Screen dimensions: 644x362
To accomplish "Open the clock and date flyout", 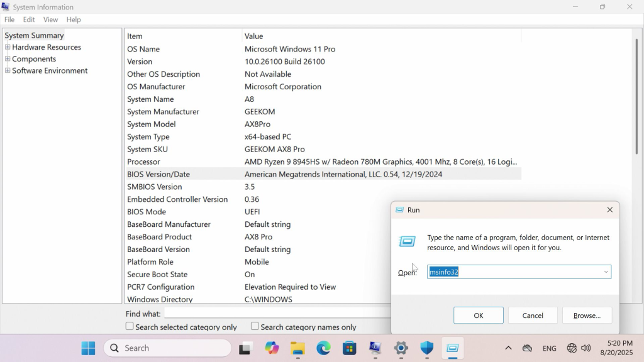I will pos(616,348).
